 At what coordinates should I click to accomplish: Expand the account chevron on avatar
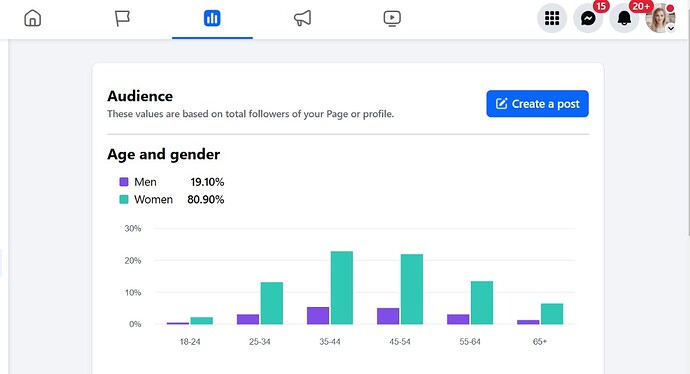click(x=671, y=28)
